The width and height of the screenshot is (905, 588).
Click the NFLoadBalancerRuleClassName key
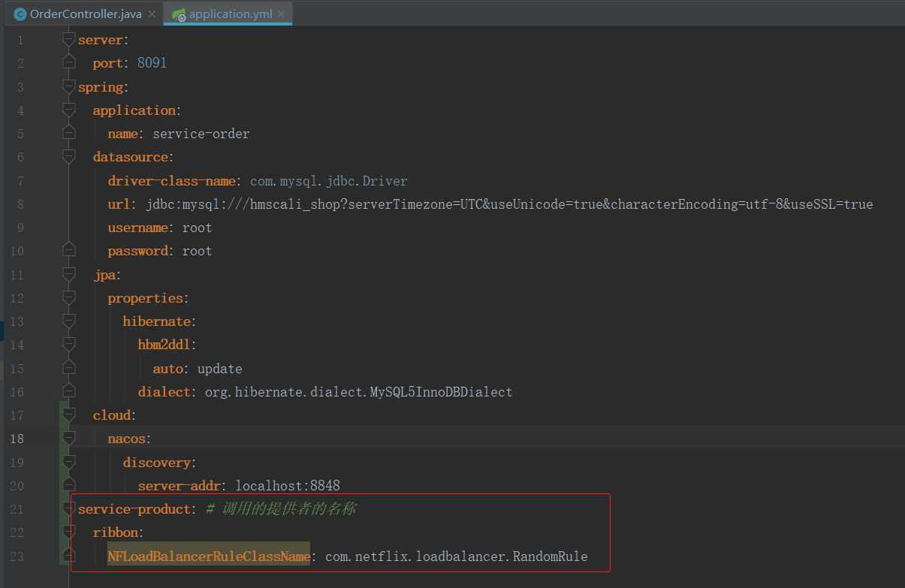[209, 556]
